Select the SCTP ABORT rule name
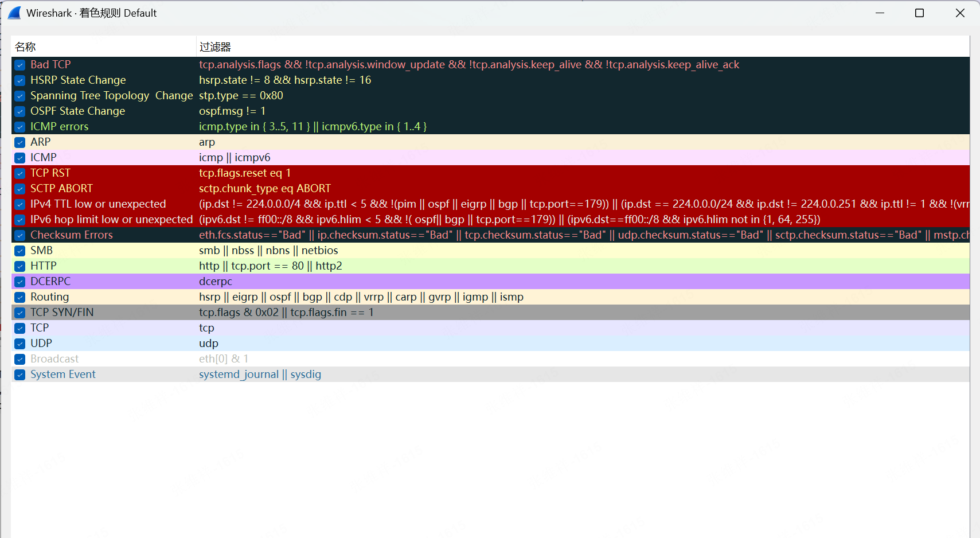This screenshot has width=980, height=538. point(61,189)
